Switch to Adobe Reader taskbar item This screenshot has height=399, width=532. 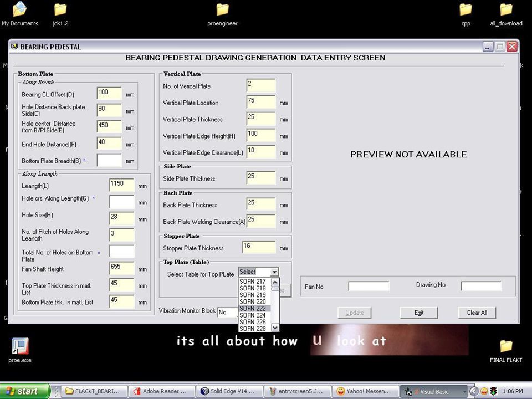coord(162,391)
